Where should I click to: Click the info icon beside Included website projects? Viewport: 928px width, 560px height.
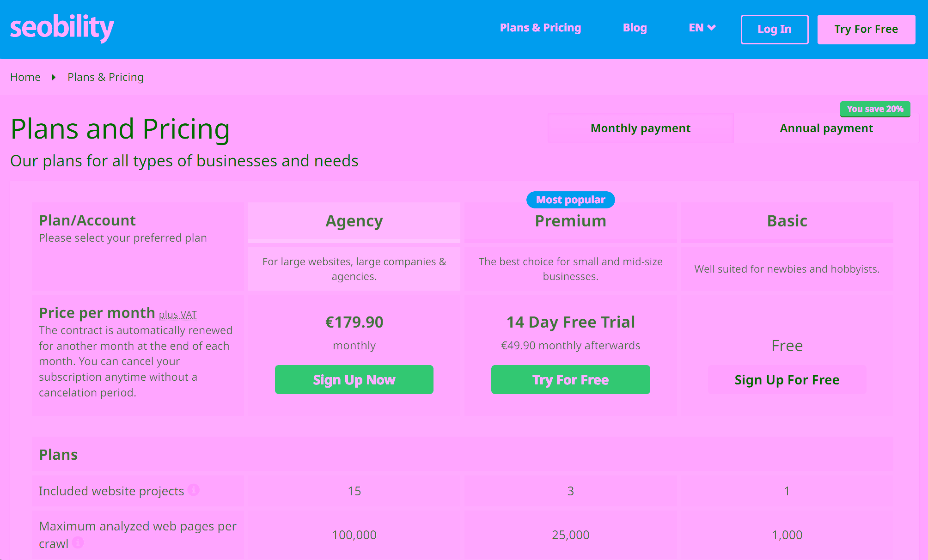click(195, 491)
